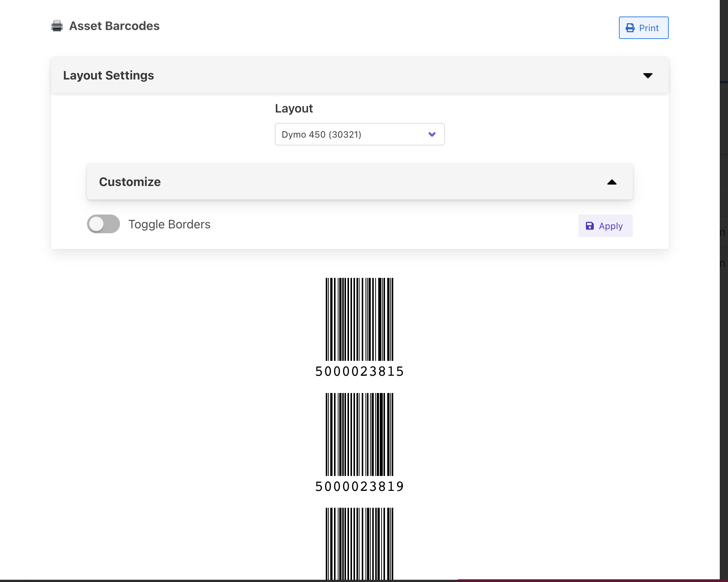Click the printer icon beside Asset Barcodes
Viewport: 728px width, 582px height.
(x=57, y=26)
